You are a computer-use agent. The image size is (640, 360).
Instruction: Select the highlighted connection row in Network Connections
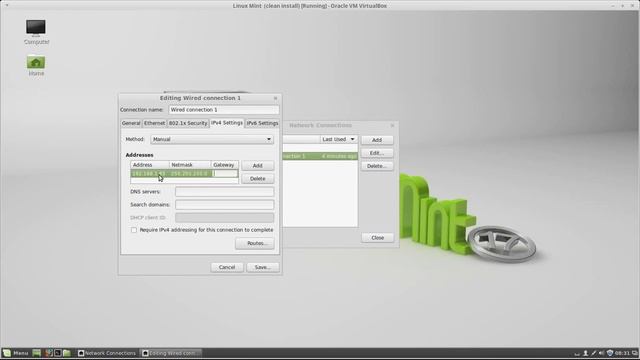320,156
